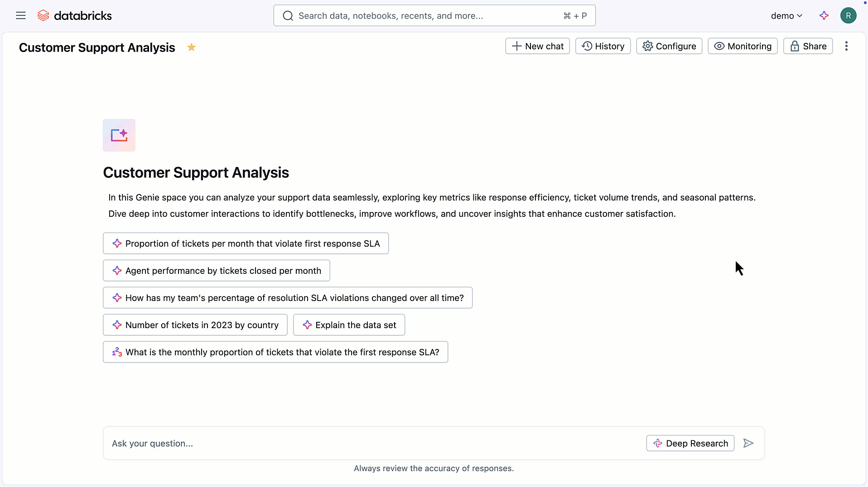
Task: Focus the global search bar
Action: click(434, 16)
